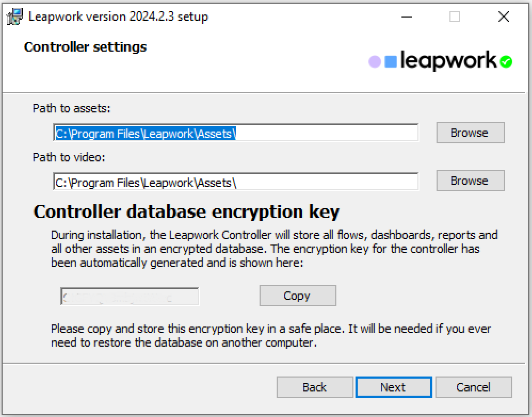Click the setup installer icon in the title bar
Screen dimensions: 532x417
[x=14, y=16]
